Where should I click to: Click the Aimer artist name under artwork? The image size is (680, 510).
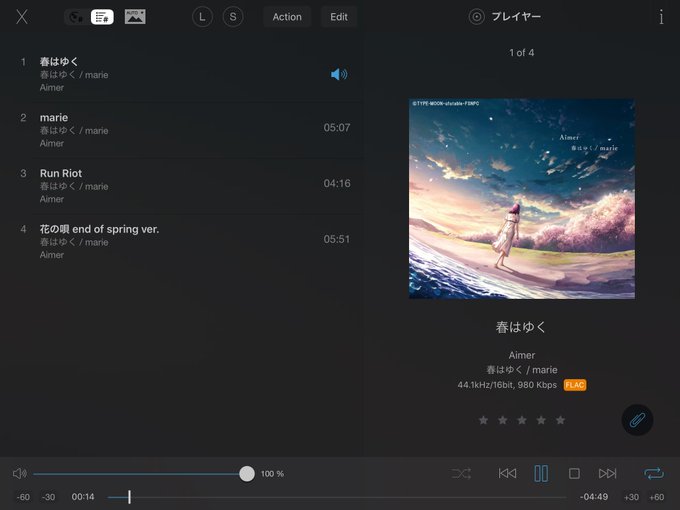(522, 355)
